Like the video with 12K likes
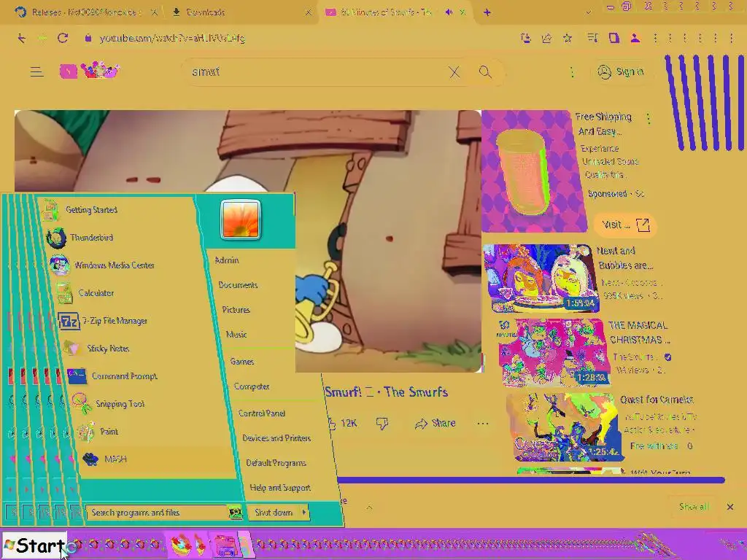 (343, 423)
